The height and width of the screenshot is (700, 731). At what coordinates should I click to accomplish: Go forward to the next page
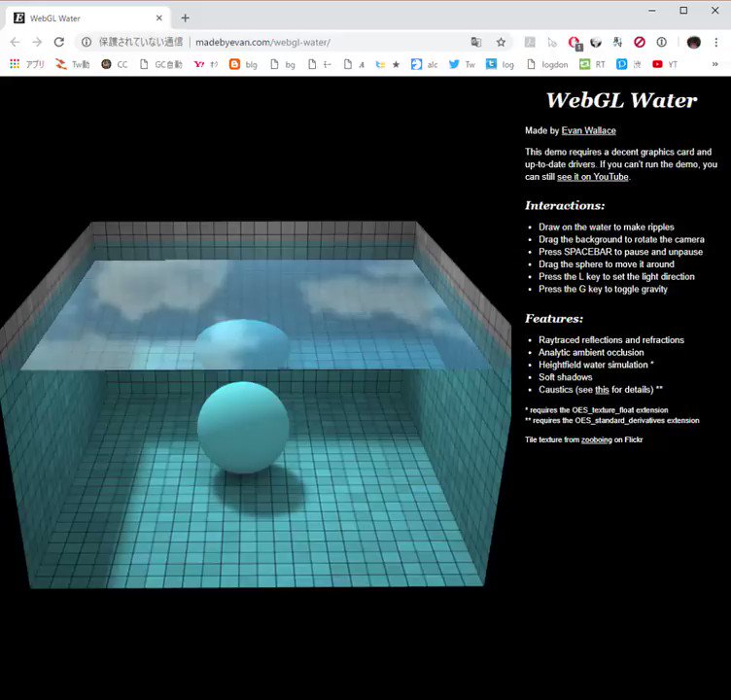tap(37, 43)
